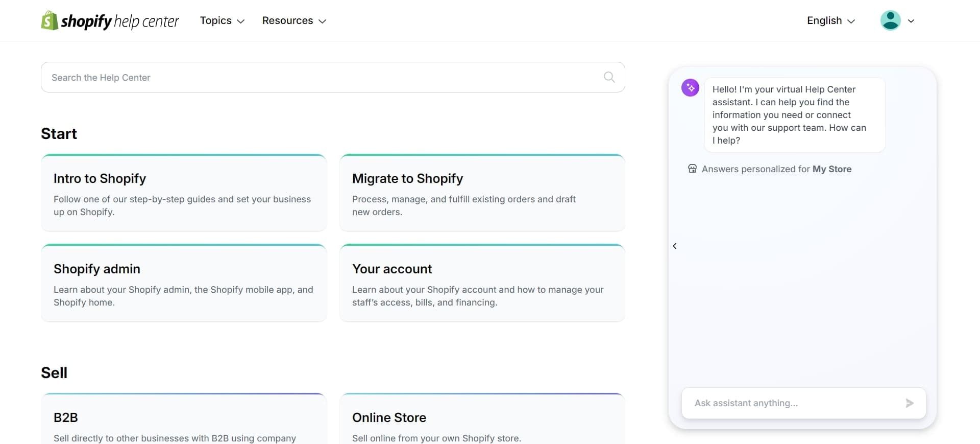Open the English language selector
980x444 pixels.
click(830, 20)
